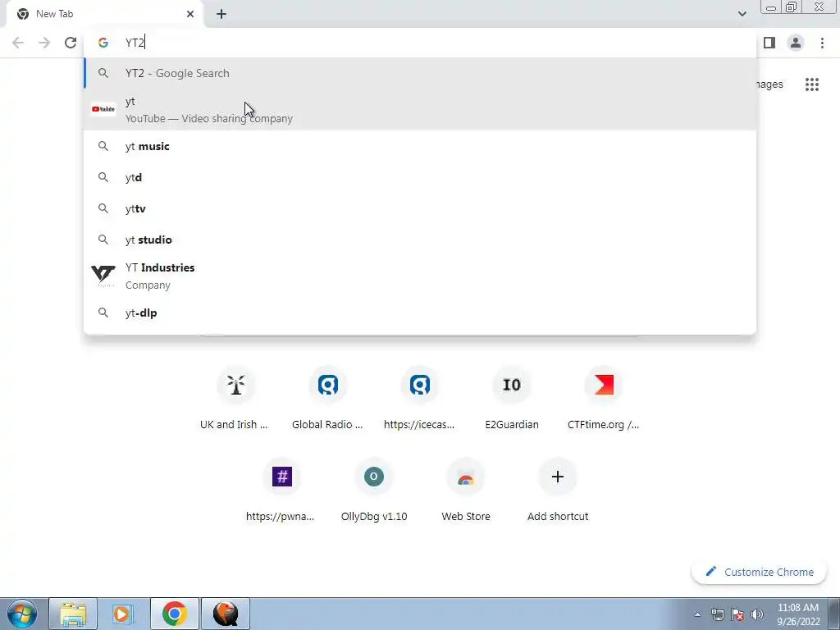The width and height of the screenshot is (840, 630).
Task: Select the 'YT Industries' company suggestion
Action: 420,276
